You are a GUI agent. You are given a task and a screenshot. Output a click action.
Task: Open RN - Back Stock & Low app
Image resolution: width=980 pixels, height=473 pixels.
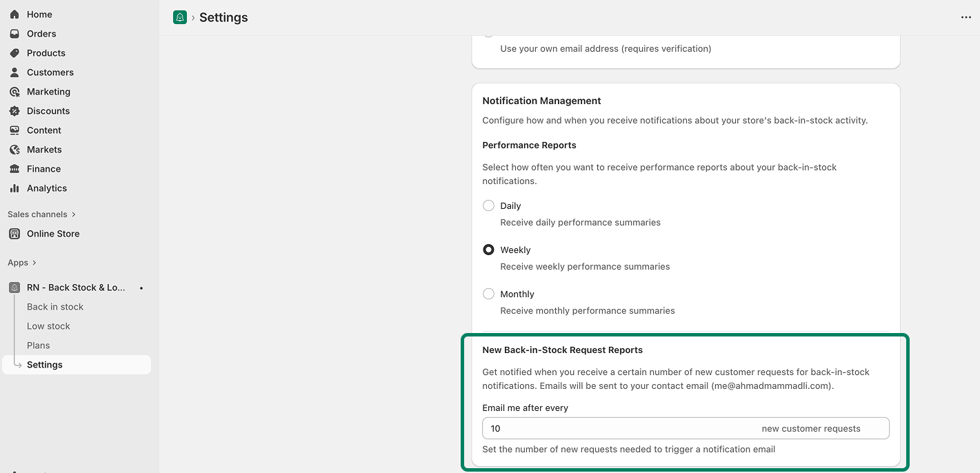(x=76, y=288)
